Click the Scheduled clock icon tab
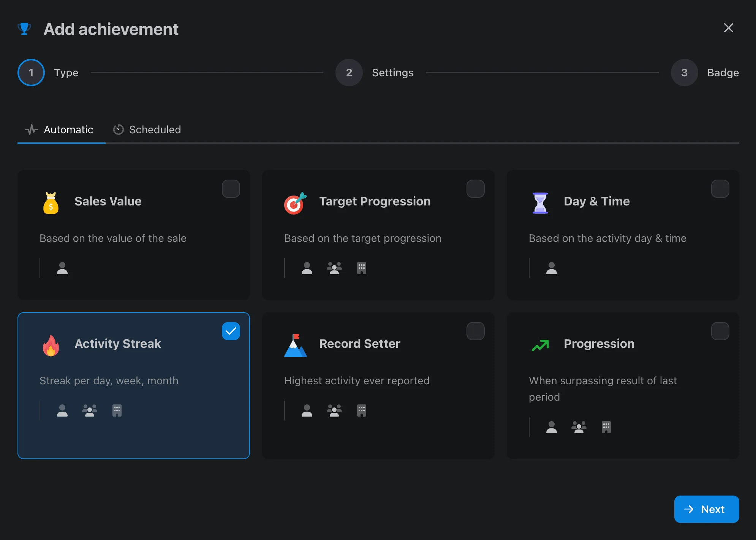The image size is (756, 540). coord(119,129)
